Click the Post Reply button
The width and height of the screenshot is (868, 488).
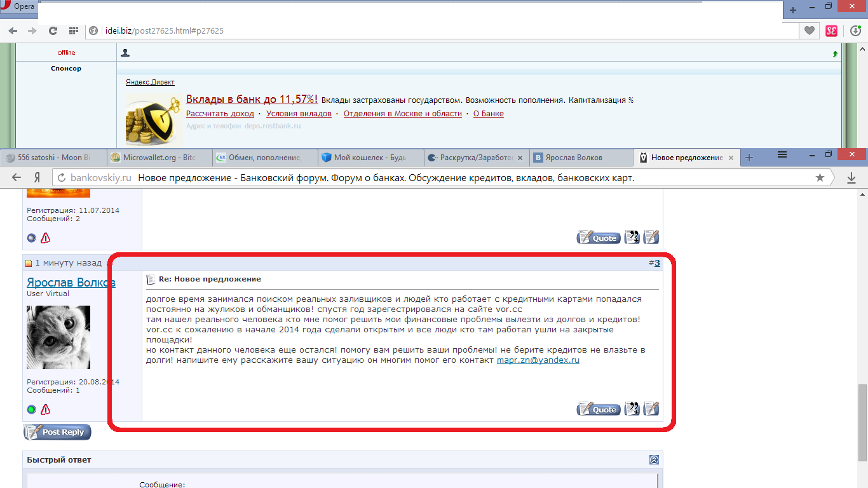(x=57, y=432)
